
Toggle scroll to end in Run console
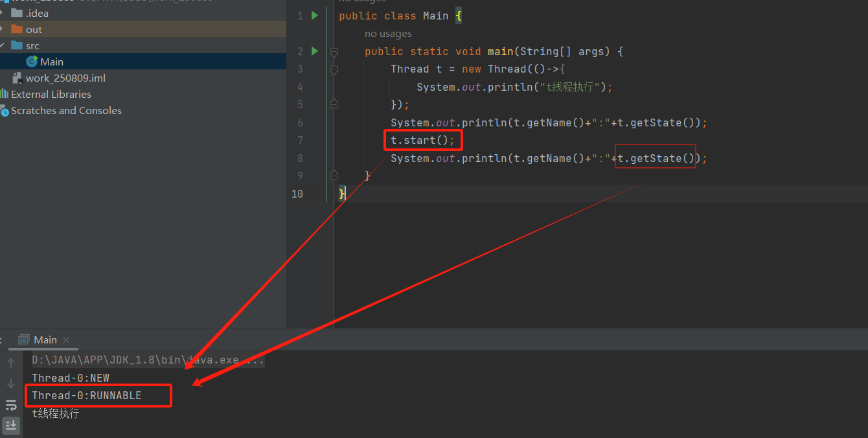pos(11,425)
